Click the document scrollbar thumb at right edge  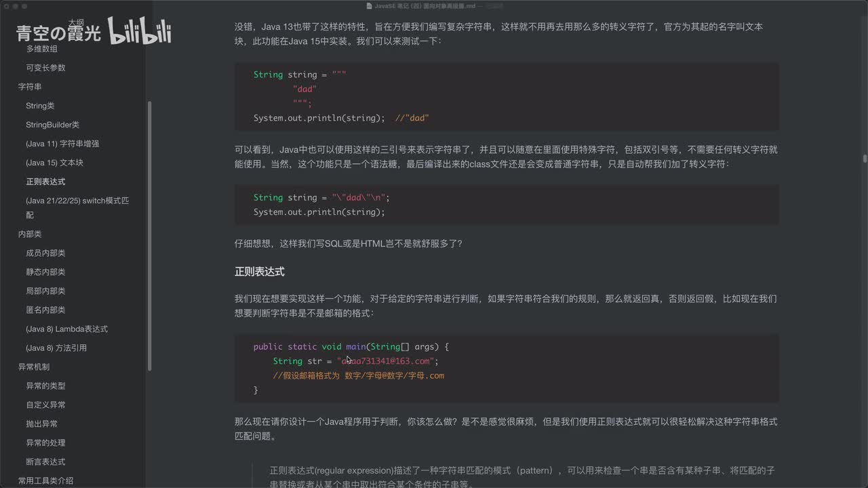[865, 159]
